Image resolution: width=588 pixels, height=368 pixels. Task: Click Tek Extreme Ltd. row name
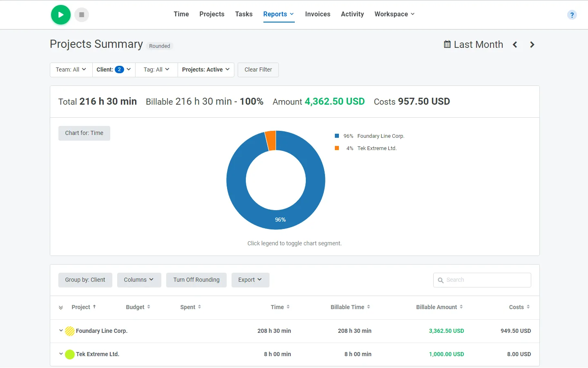(x=98, y=355)
